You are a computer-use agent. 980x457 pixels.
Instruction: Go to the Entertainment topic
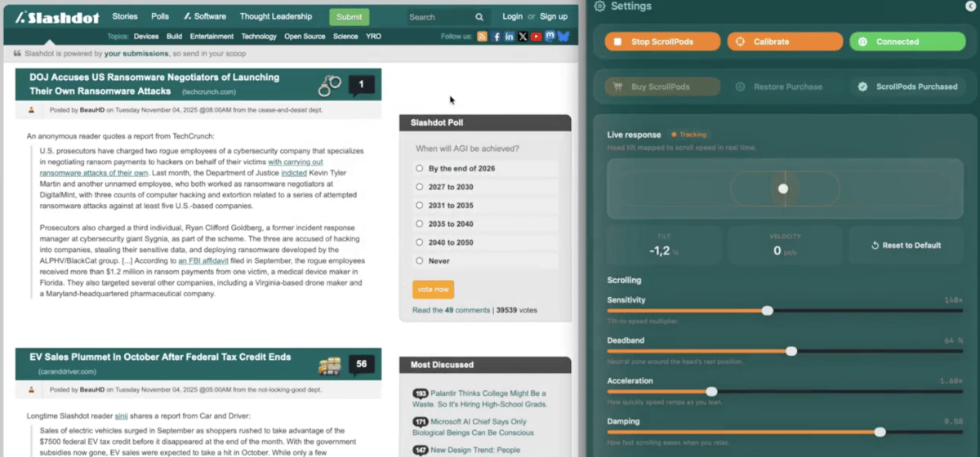coord(212,37)
